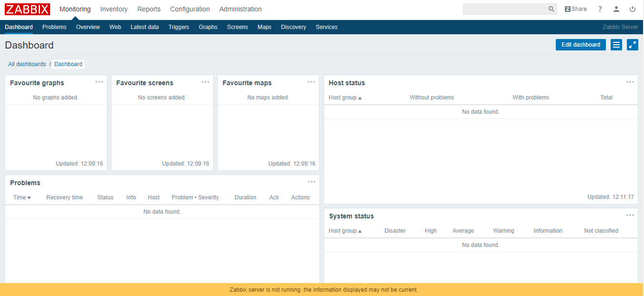Go to the Discovery submenu tab
The image size is (644, 296).
(294, 27)
